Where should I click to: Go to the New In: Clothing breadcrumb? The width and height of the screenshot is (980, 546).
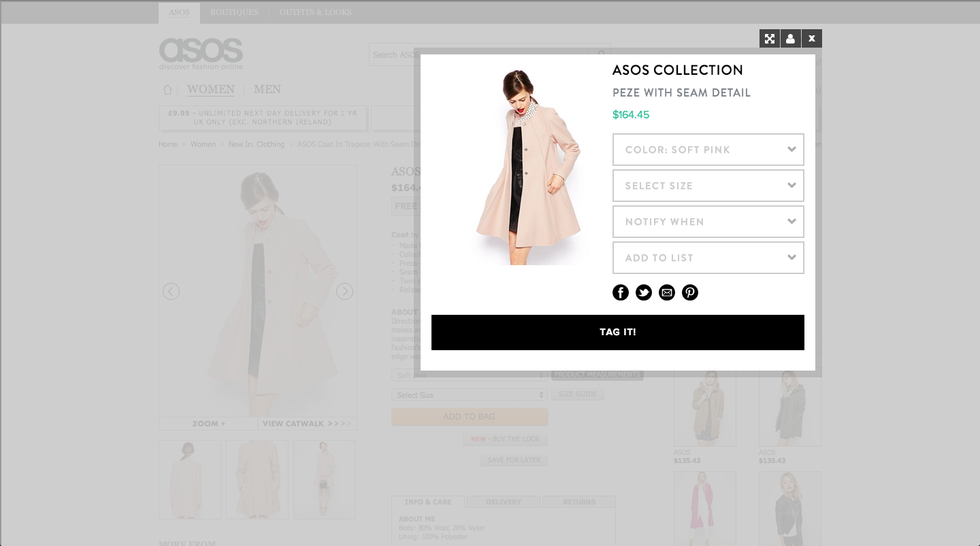[257, 144]
